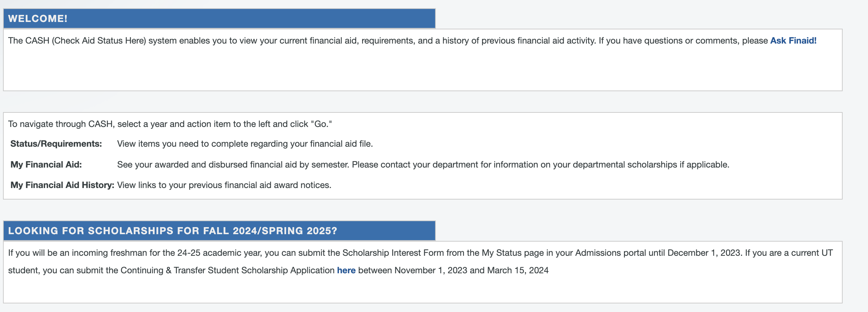Click the '(Check Aid Status Here)' text
The width and height of the screenshot is (868, 312).
tap(99, 41)
